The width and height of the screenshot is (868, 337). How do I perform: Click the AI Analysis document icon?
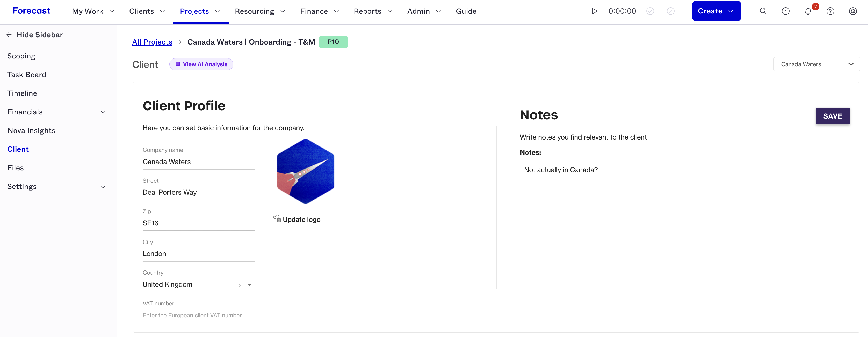point(178,64)
